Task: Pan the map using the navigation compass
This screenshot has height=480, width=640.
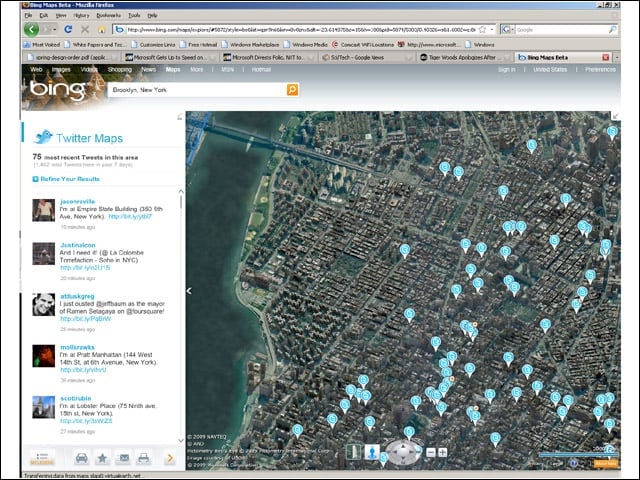Action: (403, 452)
